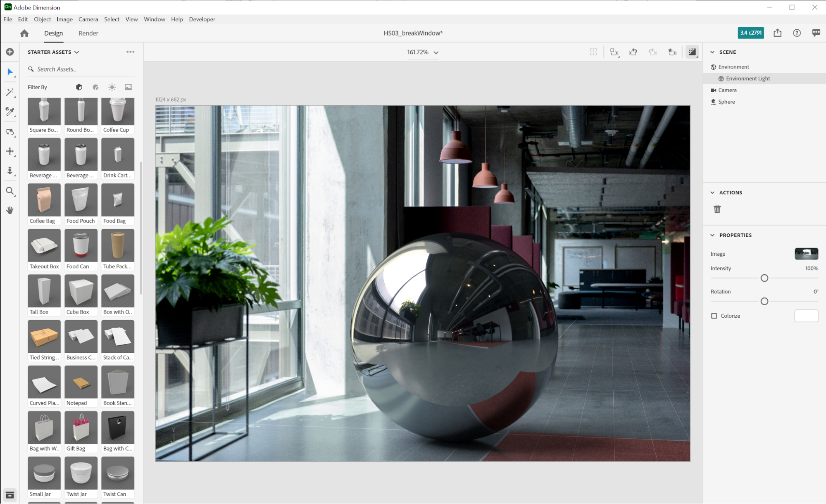Screen dimensions: 826x504
Task: Click the Zoom tool in toolbar
Action: tap(10, 191)
